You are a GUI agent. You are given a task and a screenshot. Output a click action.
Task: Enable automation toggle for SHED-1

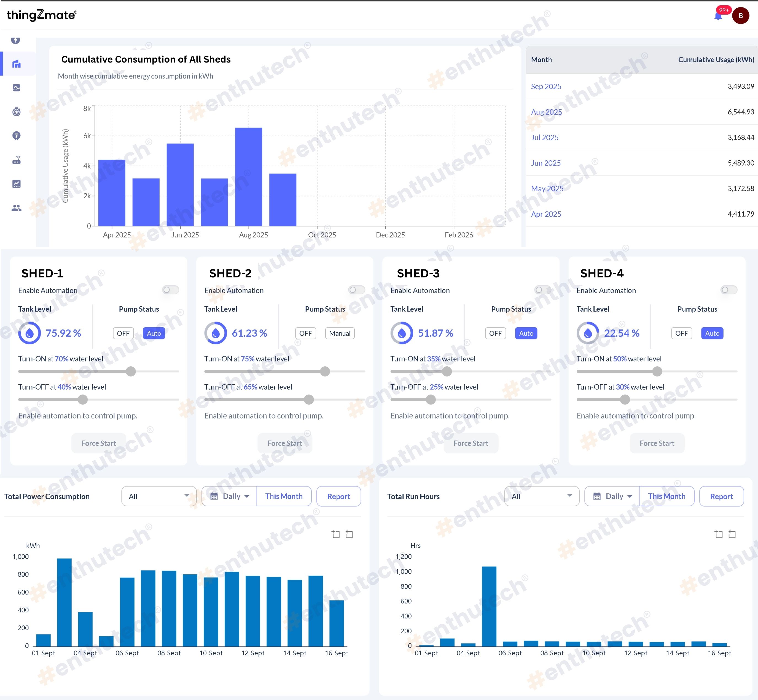pos(170,290)
